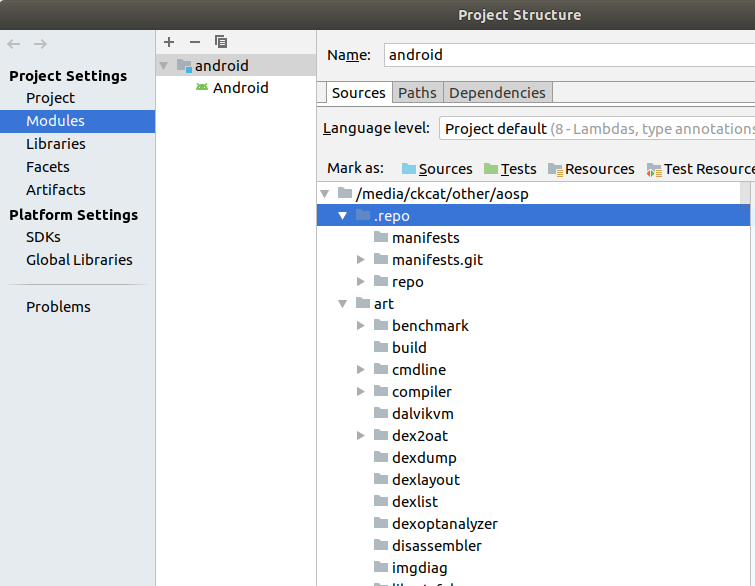Switch to the Paths tab
755x586 pixels.
click(417, 93)
